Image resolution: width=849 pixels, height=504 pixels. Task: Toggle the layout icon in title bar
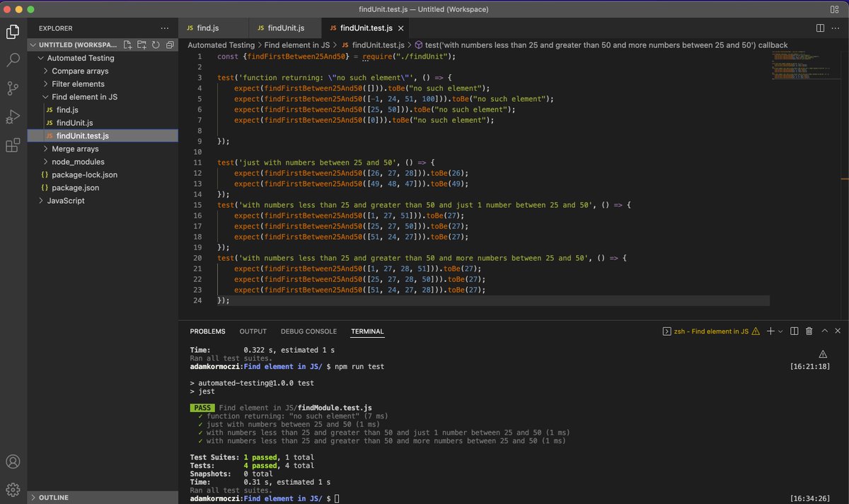pyautogui.click(x=836, y=9)
